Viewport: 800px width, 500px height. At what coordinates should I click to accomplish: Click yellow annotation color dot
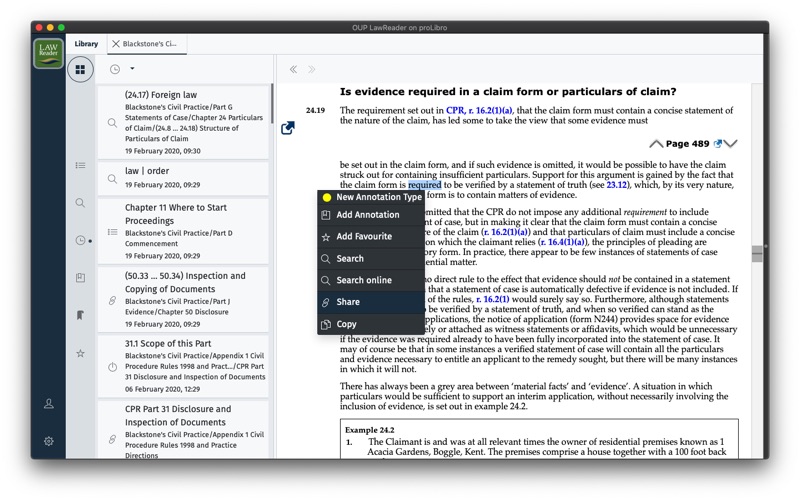(x=327, y=197)
